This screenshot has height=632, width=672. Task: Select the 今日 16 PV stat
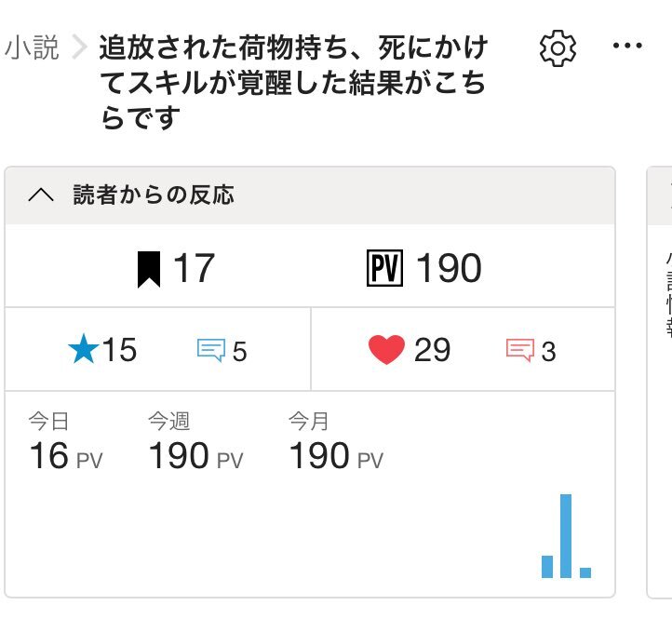pyautogui.click(x=65, y=441)
